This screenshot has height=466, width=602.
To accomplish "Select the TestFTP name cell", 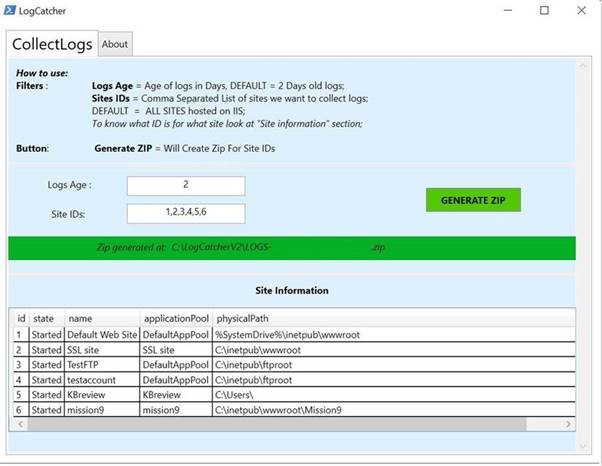I will [x=102, y=365].
